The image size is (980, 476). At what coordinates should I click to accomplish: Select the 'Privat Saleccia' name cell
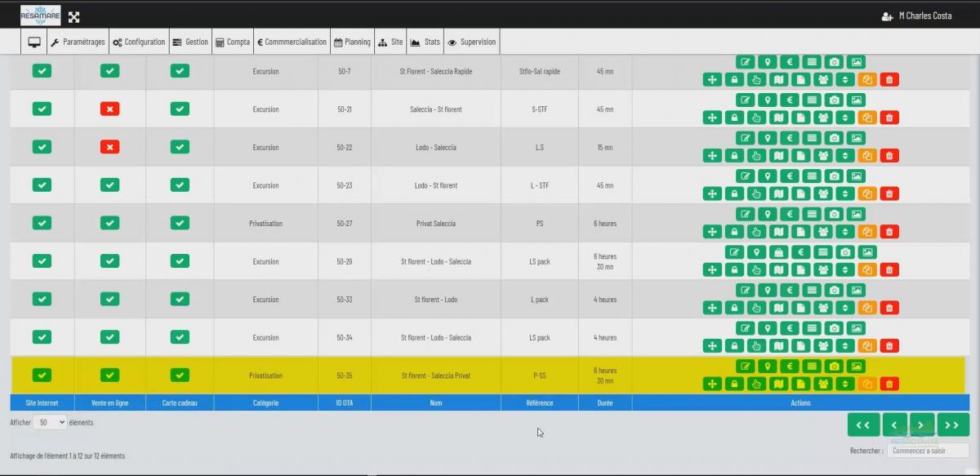436,223
